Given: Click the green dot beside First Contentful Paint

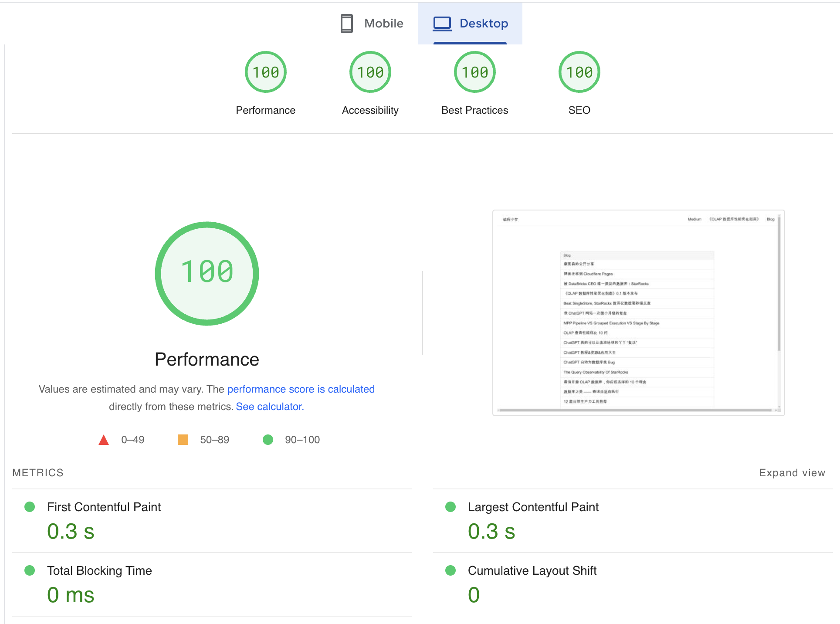Looking at the screenshot, I should [30, 507].
